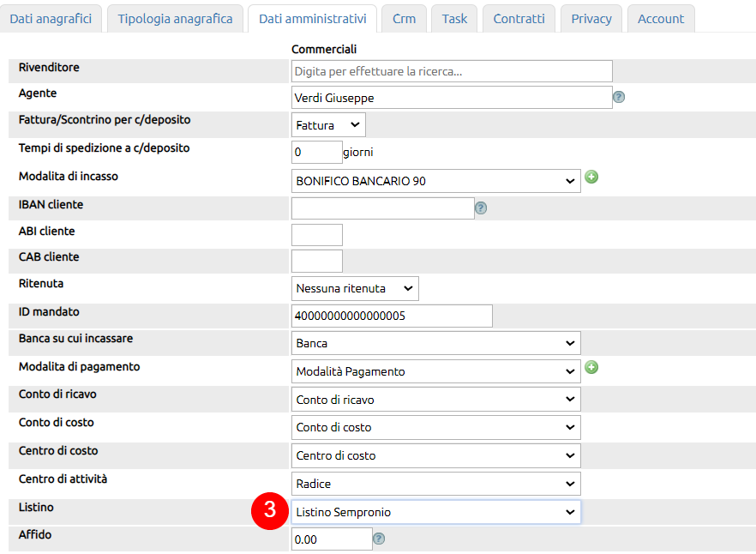The width and height of the screenshot is (756, 554).
Task: Click the Ritenuta row label
Action: tap(41, 283)
